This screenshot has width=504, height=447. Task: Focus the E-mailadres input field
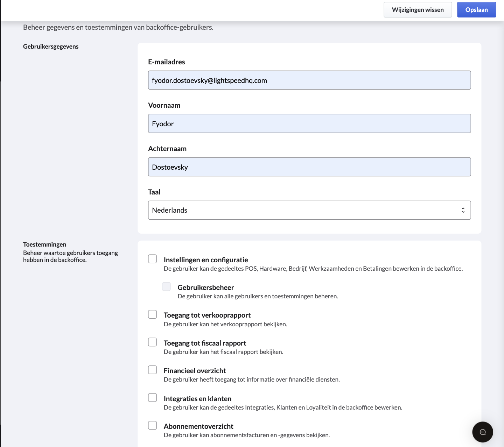[309, 80]
